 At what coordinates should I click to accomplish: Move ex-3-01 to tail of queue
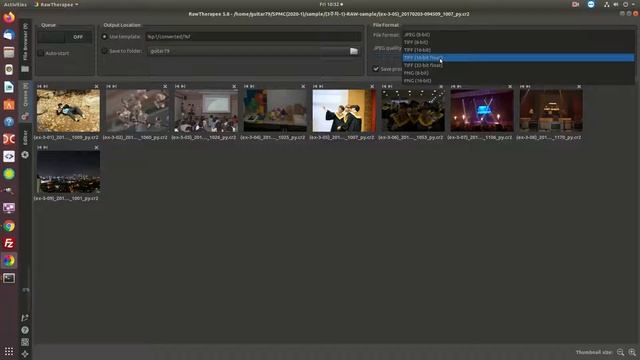pos(45,87)
